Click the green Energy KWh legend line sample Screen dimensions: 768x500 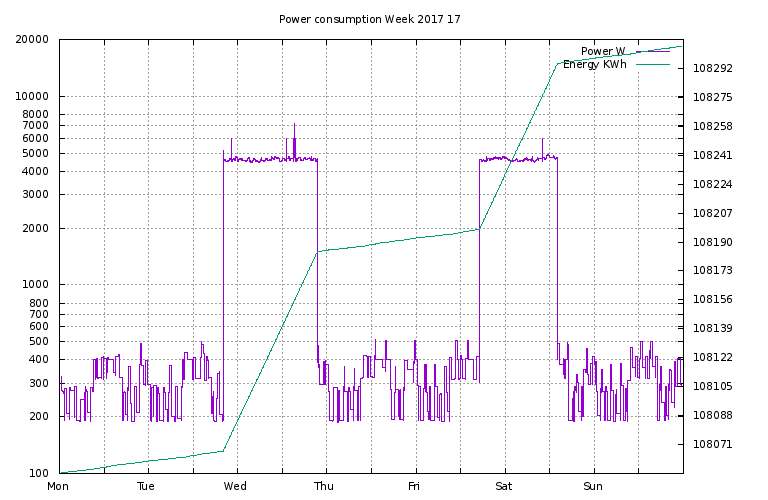653,65
